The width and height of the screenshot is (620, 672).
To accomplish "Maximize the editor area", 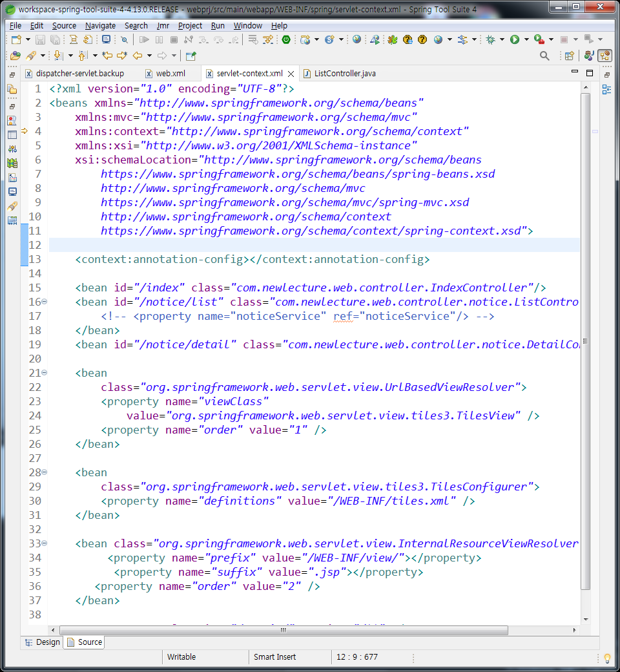I will click(x=590, y=73).
